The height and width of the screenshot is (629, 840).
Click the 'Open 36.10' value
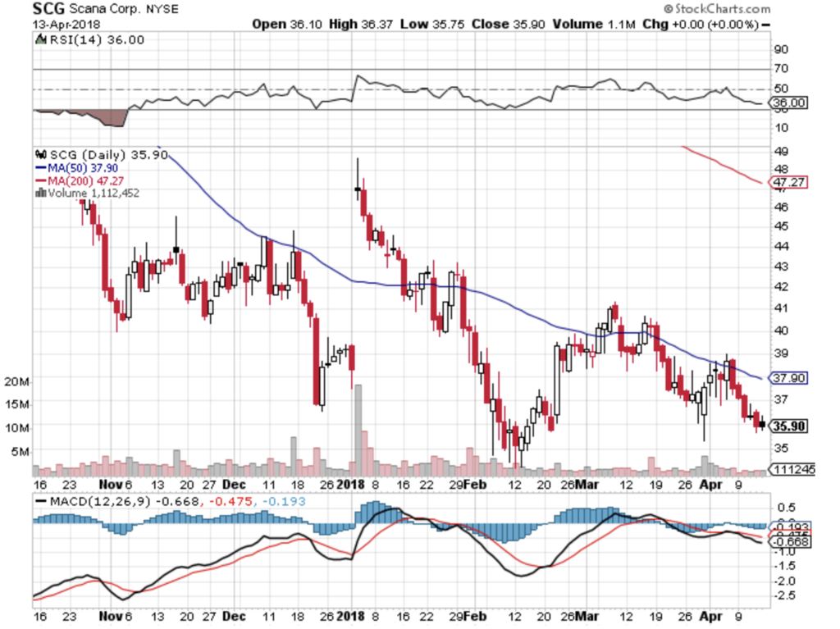pyautogui.click(x=287, y=24)
